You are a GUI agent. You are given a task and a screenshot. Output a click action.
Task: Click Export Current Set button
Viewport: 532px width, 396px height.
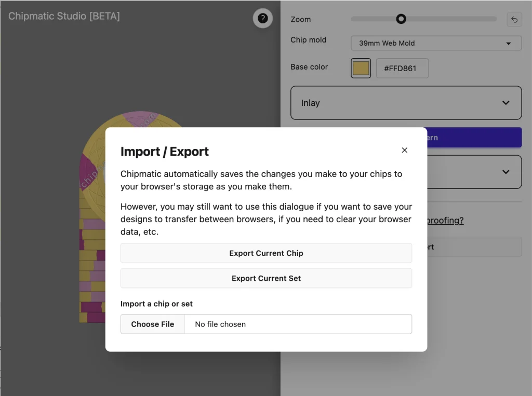pyautogui.click(x=266, y=278)
